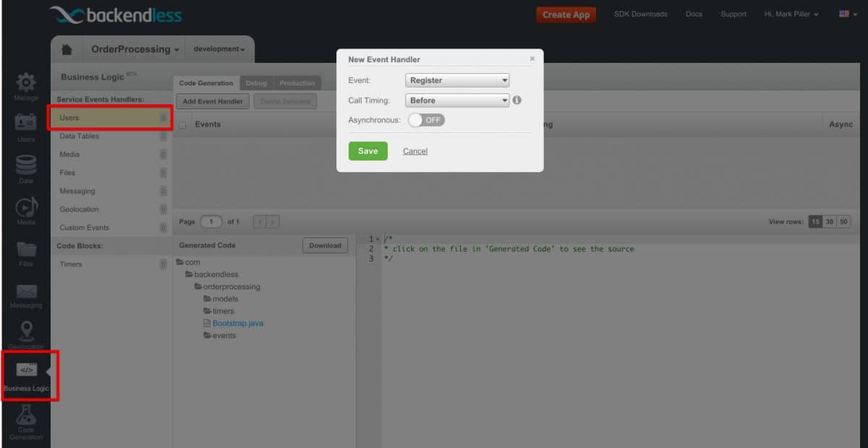Select Messaging event handlers
Viewport: 868px width, 448px height.
[110, 191]
